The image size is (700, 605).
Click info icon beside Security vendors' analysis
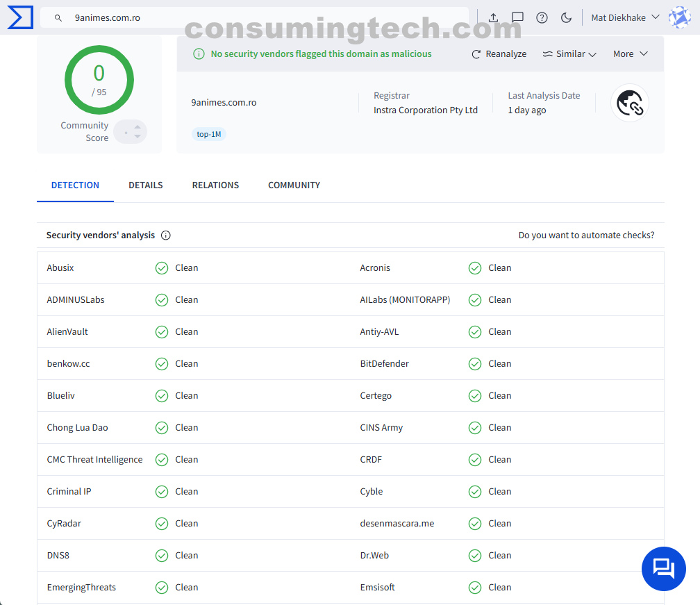coord(166,235)
